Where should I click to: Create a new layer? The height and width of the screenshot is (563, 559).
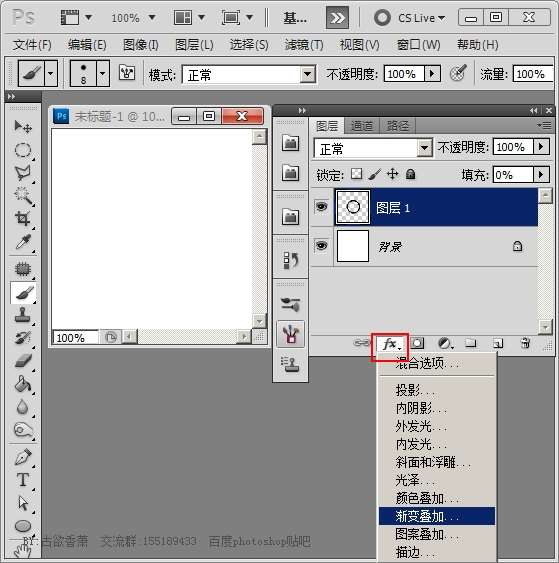click(498, 344)
